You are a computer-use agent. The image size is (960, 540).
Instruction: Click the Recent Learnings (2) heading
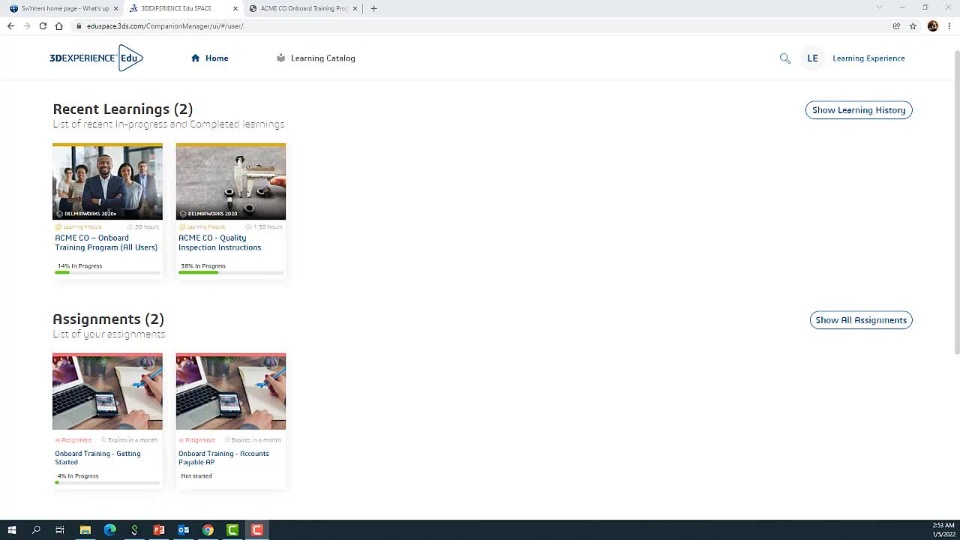(x=122, y=109)
